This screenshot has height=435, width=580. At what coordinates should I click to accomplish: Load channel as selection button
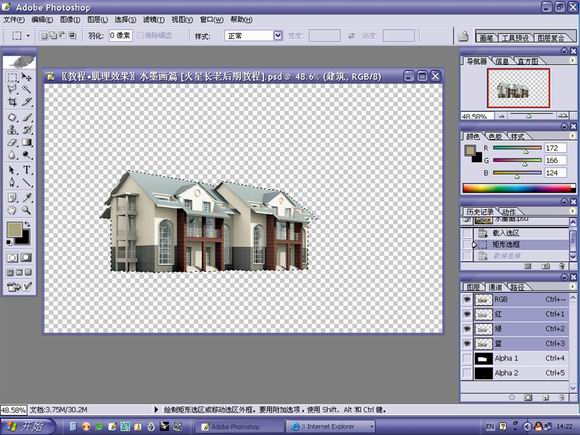pyautogui.click(x=512, y=397)
